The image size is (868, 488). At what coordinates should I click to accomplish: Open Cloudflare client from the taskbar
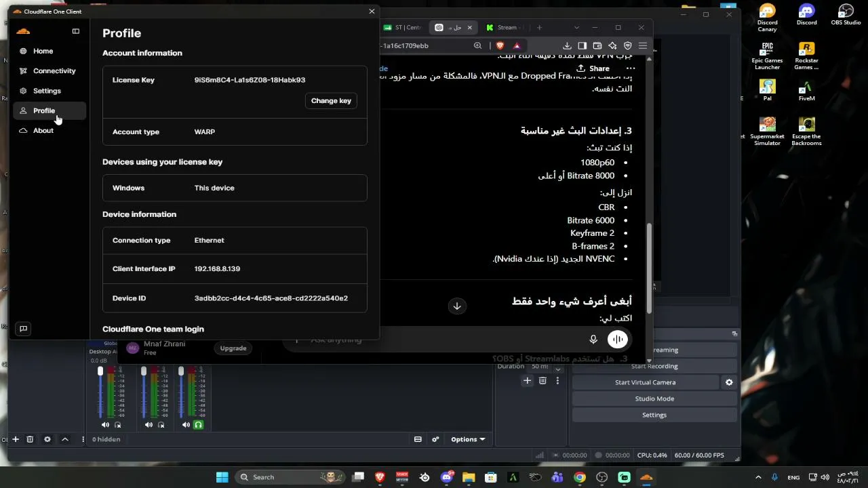646,477
